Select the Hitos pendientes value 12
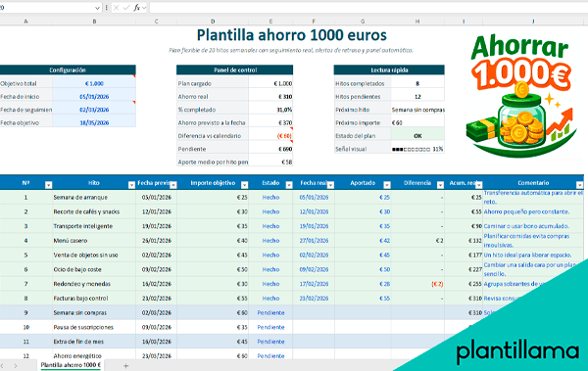The image size is (588, 371). [x=417, y=97]
